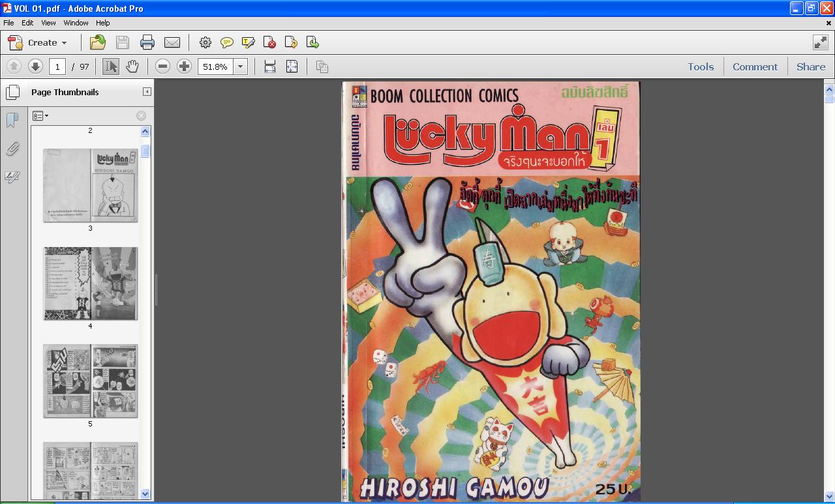
Task: Open the Comment pane
Action: (x=755, y=67)
